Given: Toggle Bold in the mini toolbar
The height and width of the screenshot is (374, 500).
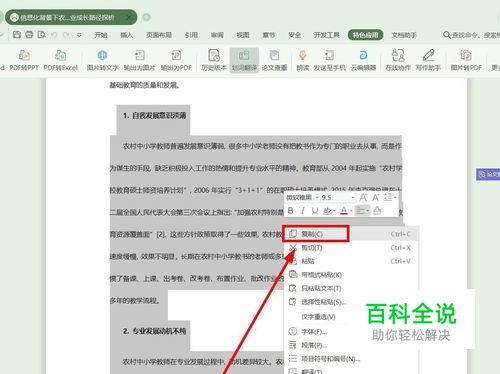Looking at the screenshot, I should (290, 211).
